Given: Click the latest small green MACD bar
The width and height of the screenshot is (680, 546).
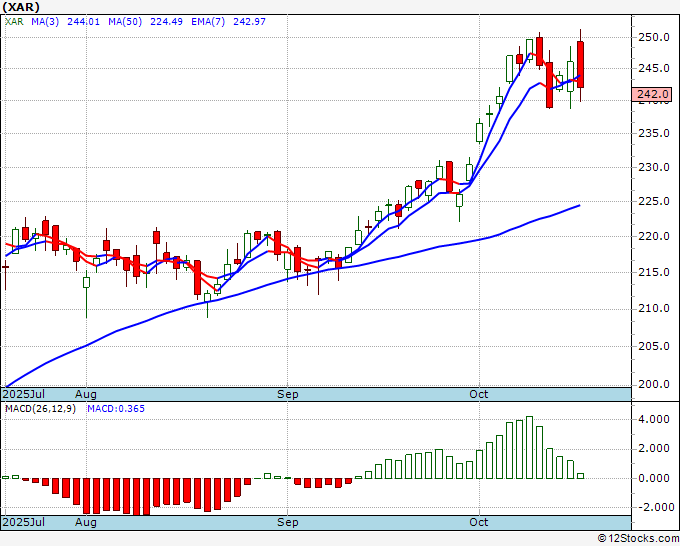Looking at the screenshot, I should point(580,476).
